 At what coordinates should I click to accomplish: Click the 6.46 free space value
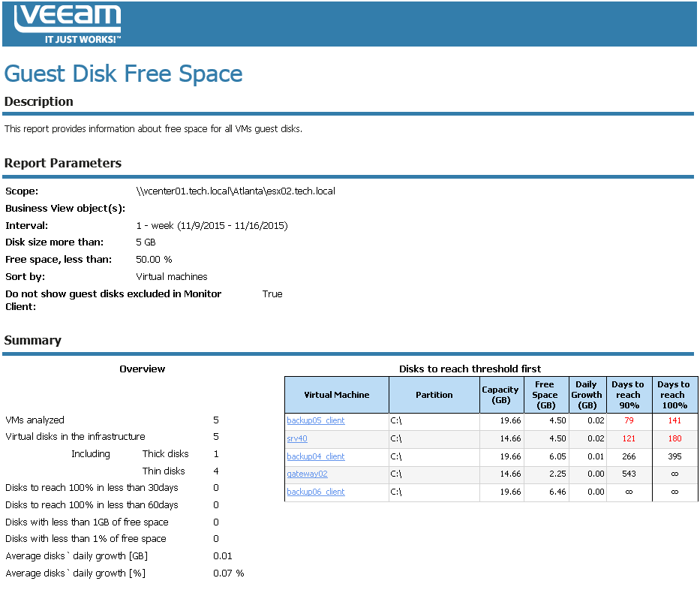(557, 492)
